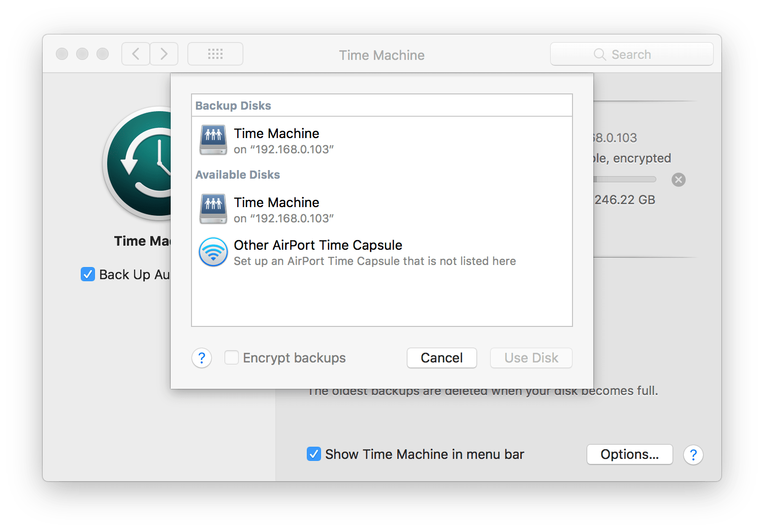The height and width of the screenshot is (532, 764).
Task: Select Time Machine row in Backup Disks
Action: 382,140
